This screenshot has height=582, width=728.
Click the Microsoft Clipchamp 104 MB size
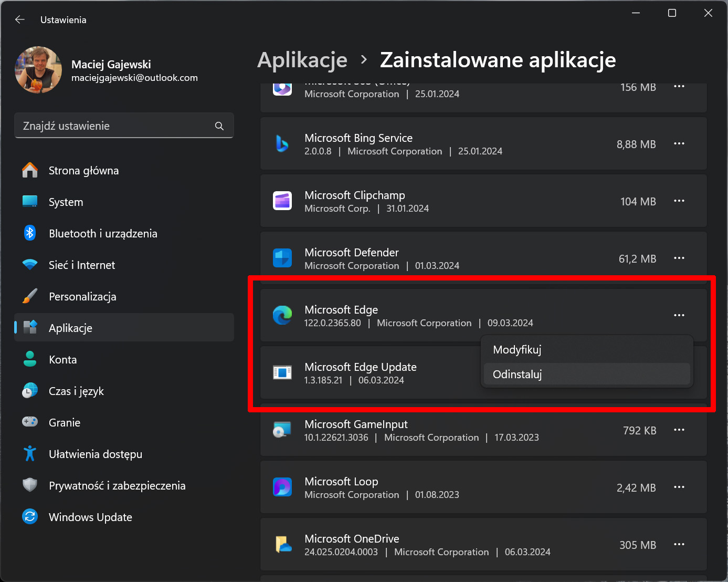(x=638, y=201)
